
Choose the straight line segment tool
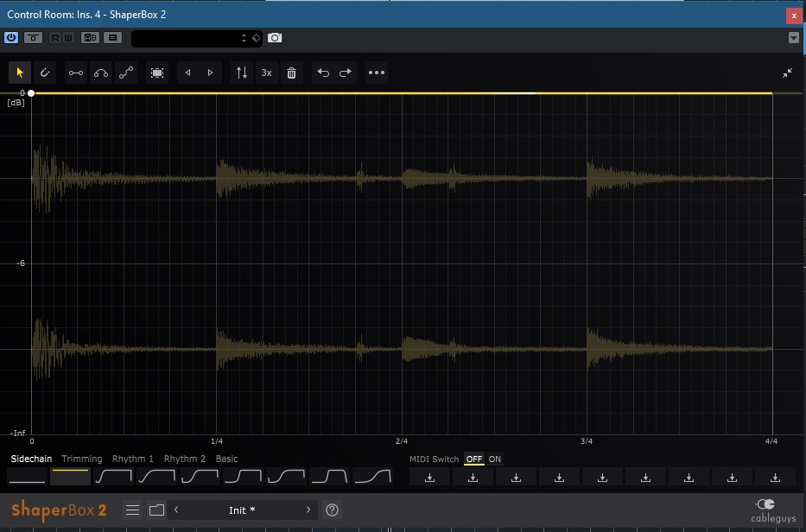coord(76,73)
